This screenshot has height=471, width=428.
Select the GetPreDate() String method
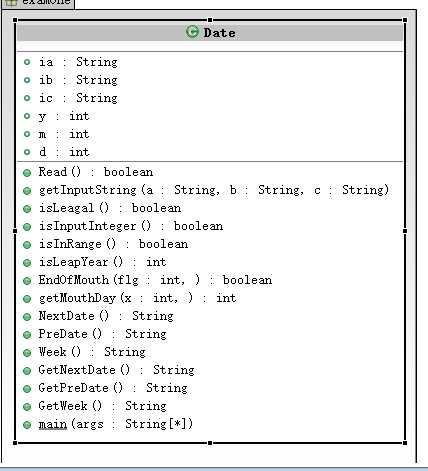[x=113, y=388]
